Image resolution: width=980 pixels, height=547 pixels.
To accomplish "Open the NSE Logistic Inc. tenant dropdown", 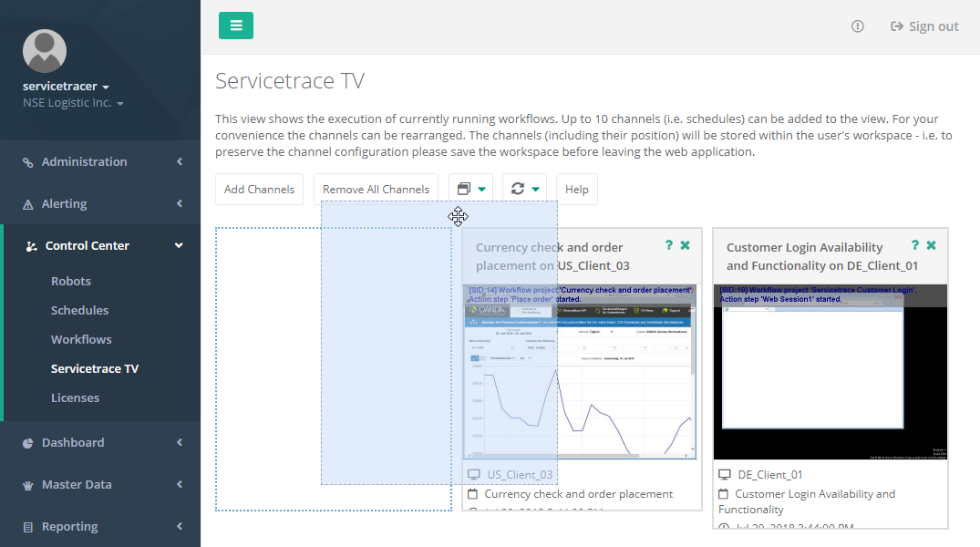I will 73,103.
